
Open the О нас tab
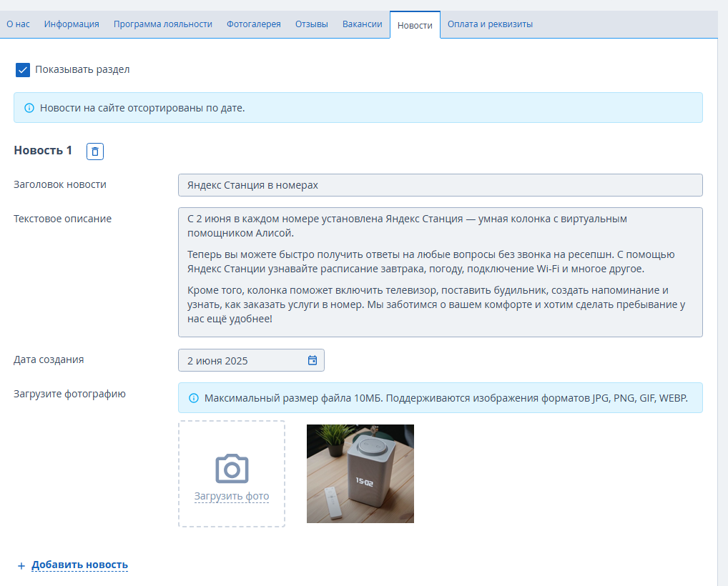click(x=18, y=24)
